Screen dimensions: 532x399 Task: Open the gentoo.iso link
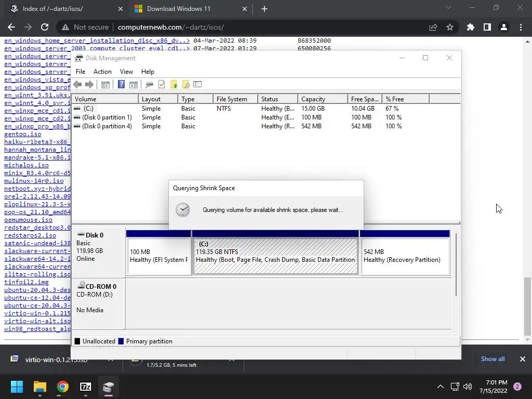[23, 134]
